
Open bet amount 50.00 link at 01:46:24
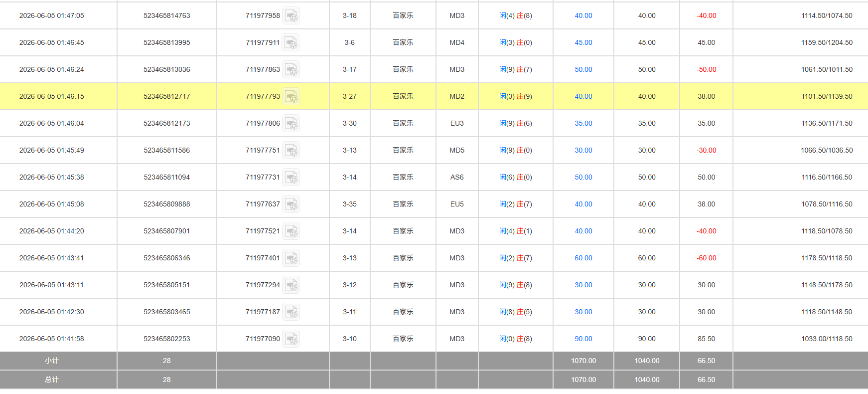point(583,69)
